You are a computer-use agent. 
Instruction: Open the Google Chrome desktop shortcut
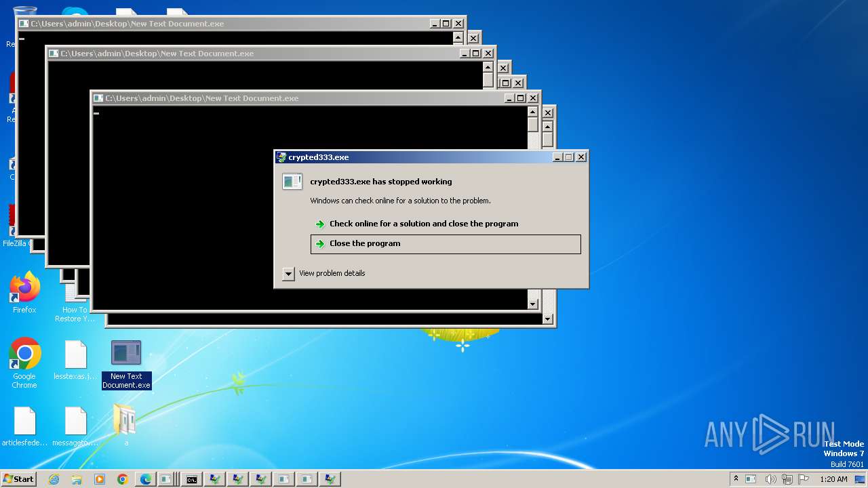click(x=24, y=363)
